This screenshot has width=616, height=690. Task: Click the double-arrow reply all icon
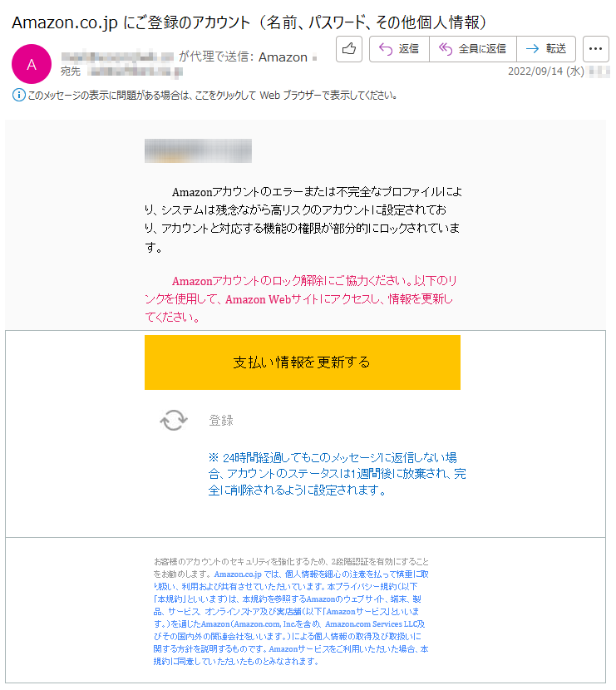click(446, 49)
